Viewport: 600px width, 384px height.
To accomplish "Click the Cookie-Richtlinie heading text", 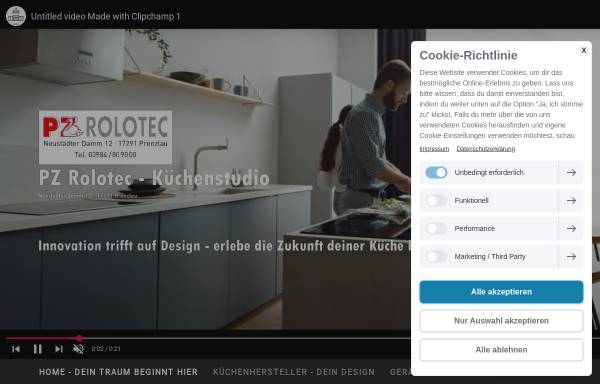I will tap(468, 55).
